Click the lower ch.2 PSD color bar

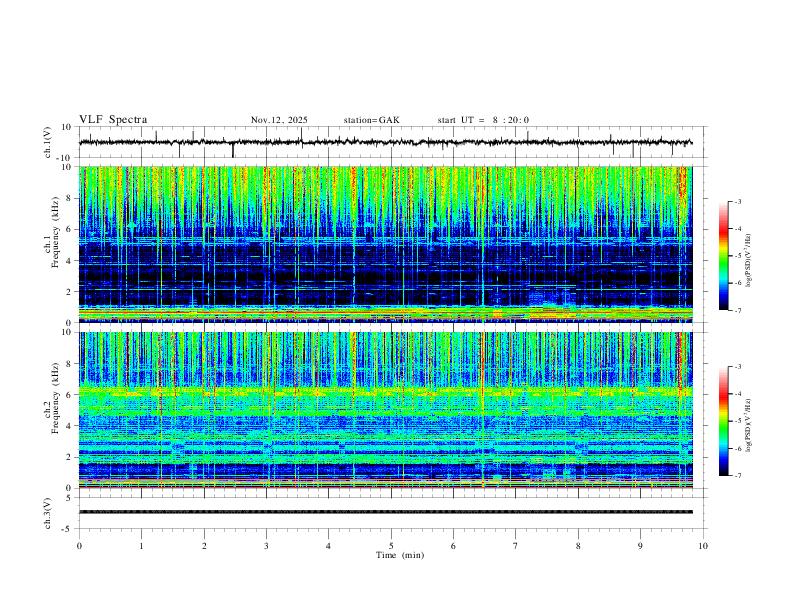tap(723, 421)
